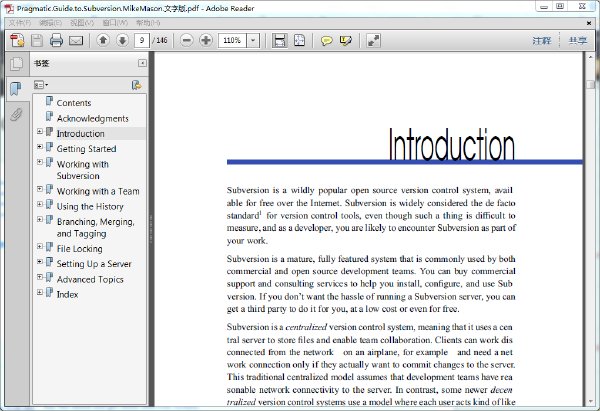
Task: Go to previous page with up arrow
Action: tap(103, 40)
